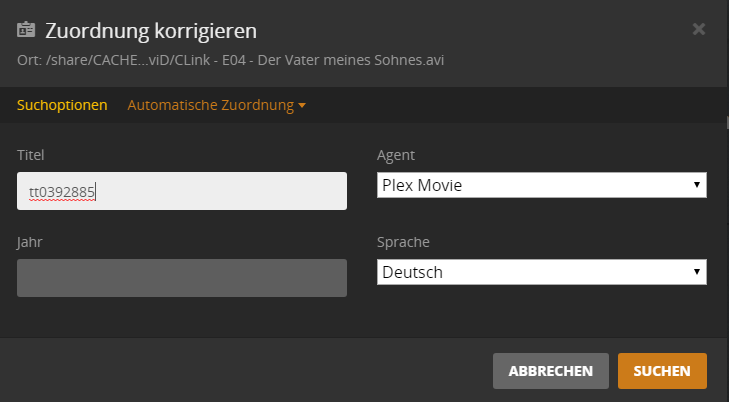Click the small scrollbar handle on the right edge

tap(726, 123)
